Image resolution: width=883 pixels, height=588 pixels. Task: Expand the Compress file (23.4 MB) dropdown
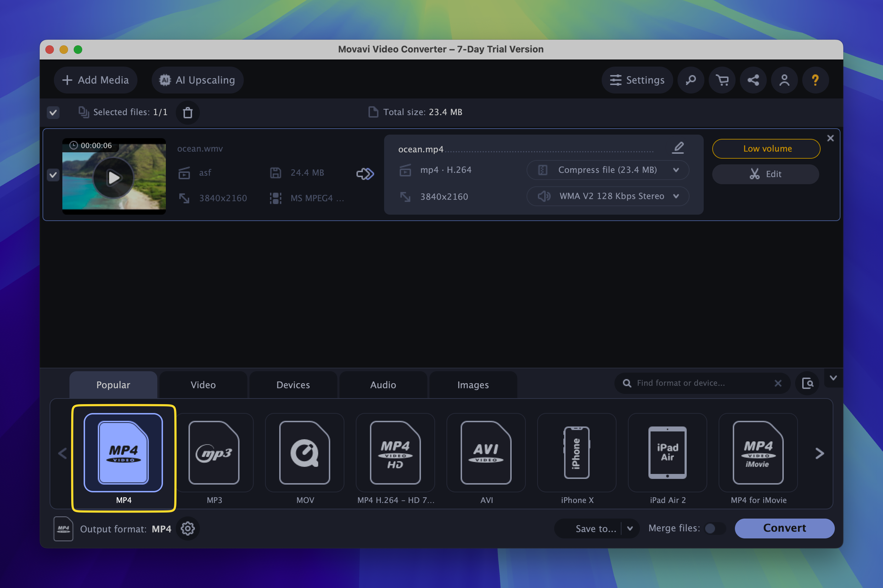pyautogui.click(x=608, y=170)
